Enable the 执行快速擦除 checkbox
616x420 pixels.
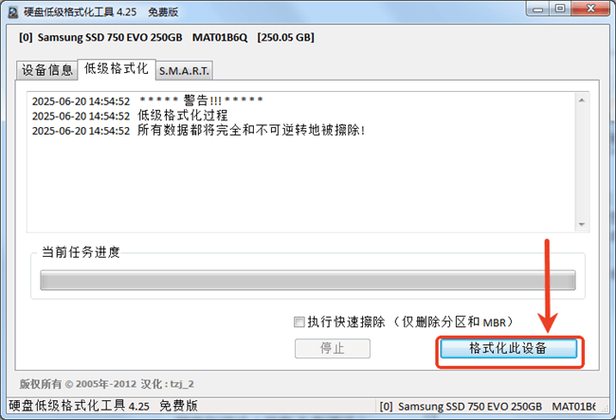tap(299, 322)
